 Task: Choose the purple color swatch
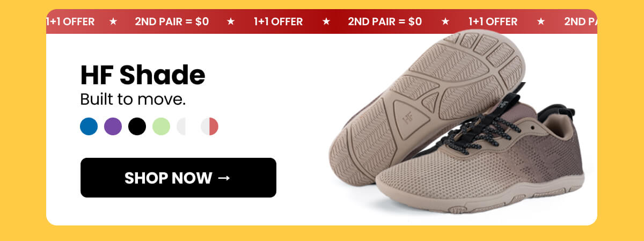coord(113,127)
